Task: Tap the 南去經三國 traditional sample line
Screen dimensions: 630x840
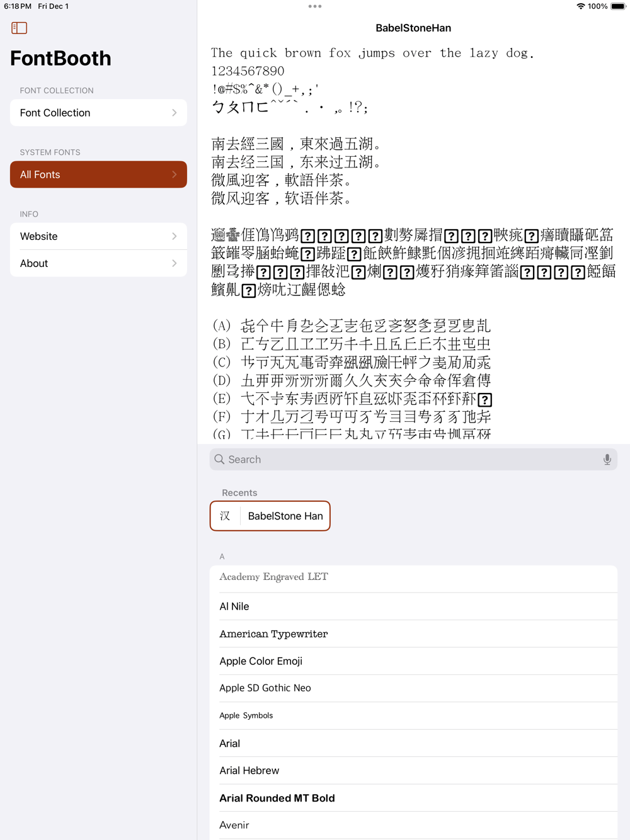Action: click(x=296, y=144)
